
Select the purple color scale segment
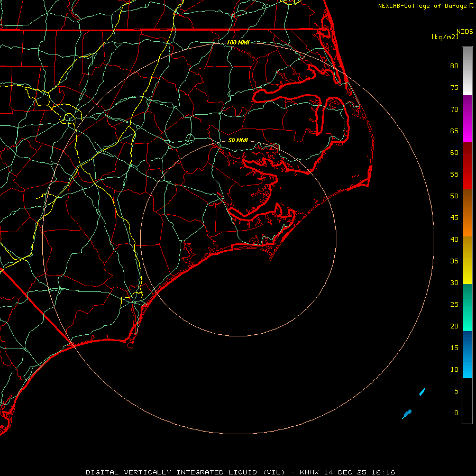coord(467,107)
